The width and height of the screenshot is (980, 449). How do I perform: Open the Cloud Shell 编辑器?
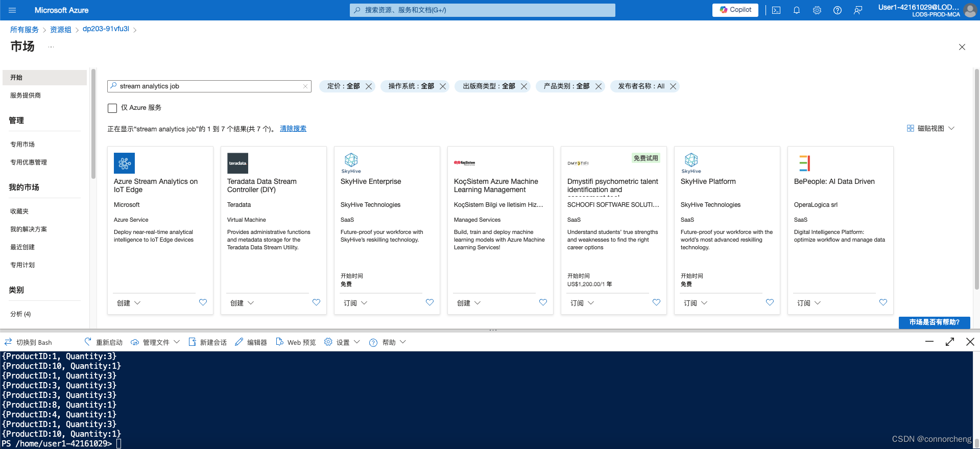[251, 342]
